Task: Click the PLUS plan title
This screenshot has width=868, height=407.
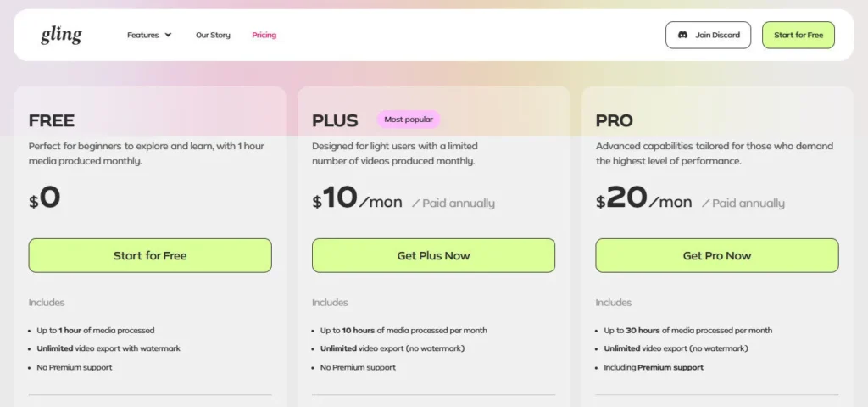Action: 335,120
